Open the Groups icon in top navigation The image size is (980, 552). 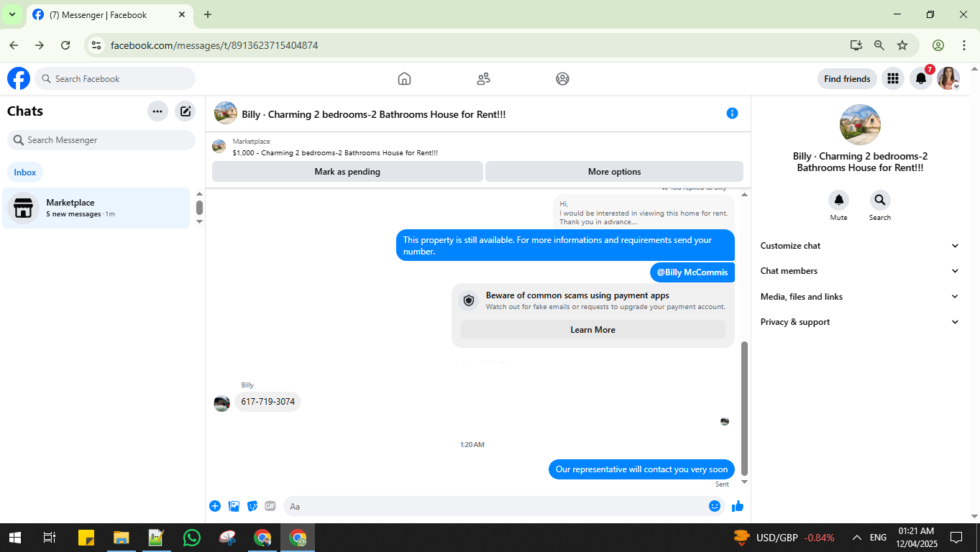point(562,79)
